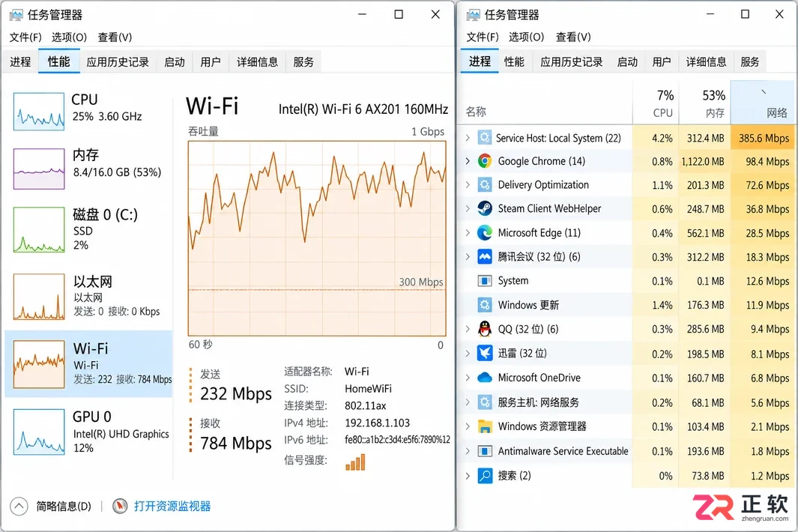This screenshot has height=532, width=798.
Task: Sort by the 网络 column header
Action: click(x=762, y=103)
